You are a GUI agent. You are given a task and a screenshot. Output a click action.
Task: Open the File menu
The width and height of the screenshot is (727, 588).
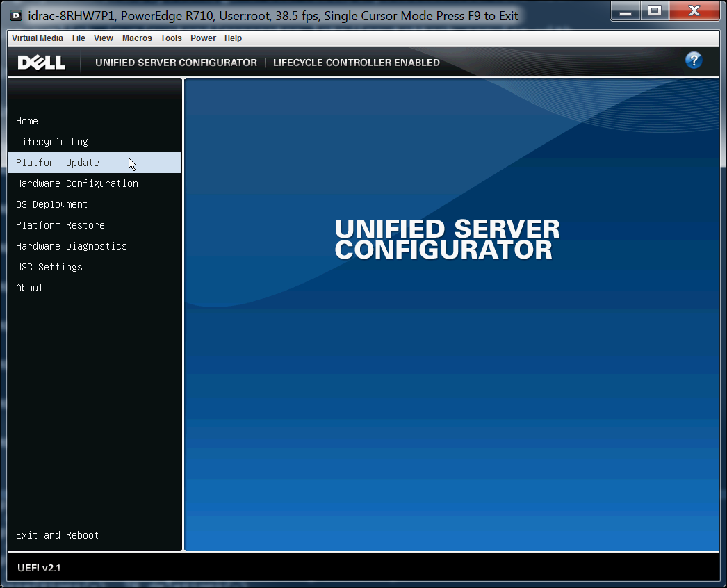click(x=78, y=38)
